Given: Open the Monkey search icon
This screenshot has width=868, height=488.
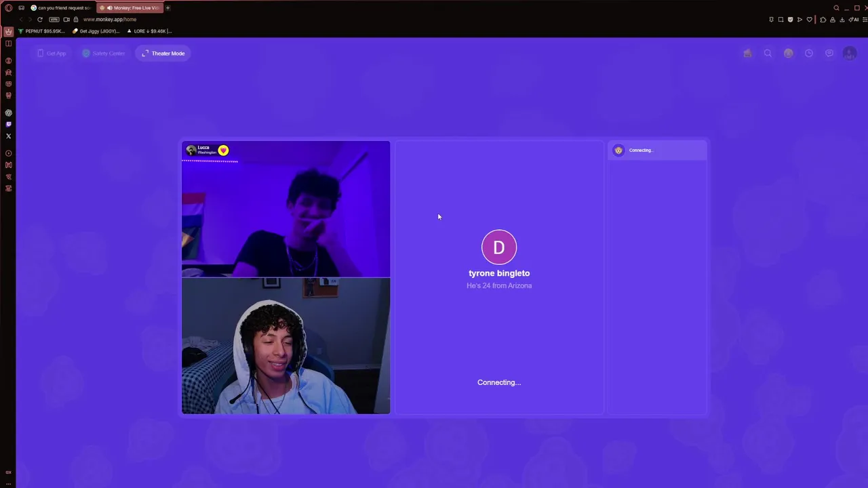Looking at the screenshot, I should click(x=768, y=54).
